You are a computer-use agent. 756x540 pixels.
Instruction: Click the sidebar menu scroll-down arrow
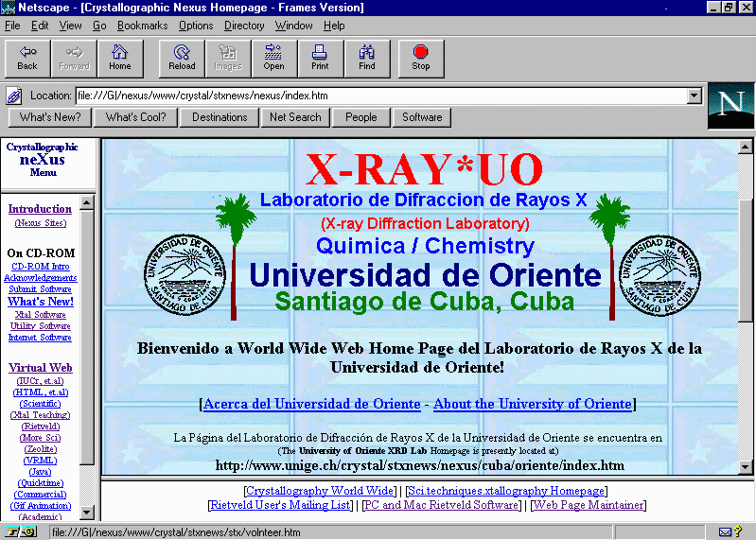click(x=87, y=512)
